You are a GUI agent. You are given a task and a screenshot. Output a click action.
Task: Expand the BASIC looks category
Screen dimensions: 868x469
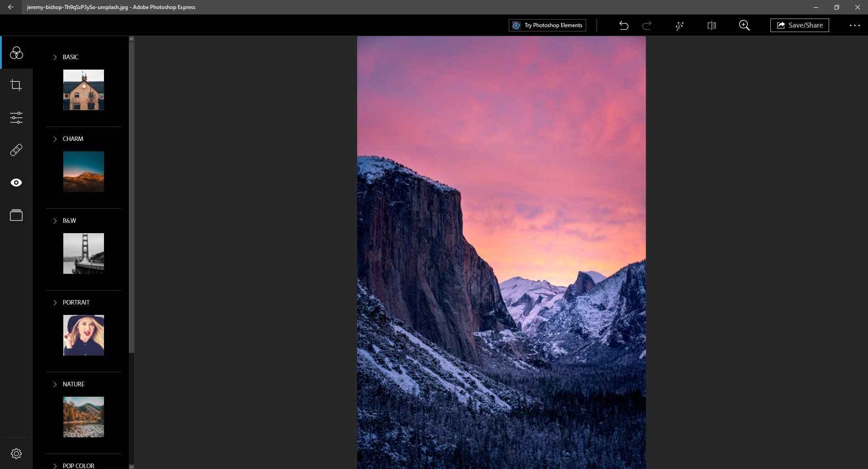click(55, 57)
